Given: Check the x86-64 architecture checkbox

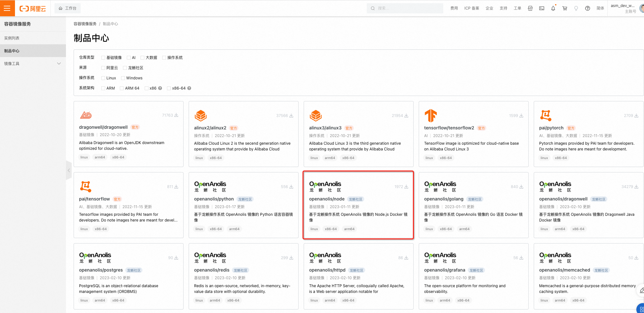Looking at the screenshot, I should click(169, 88).
